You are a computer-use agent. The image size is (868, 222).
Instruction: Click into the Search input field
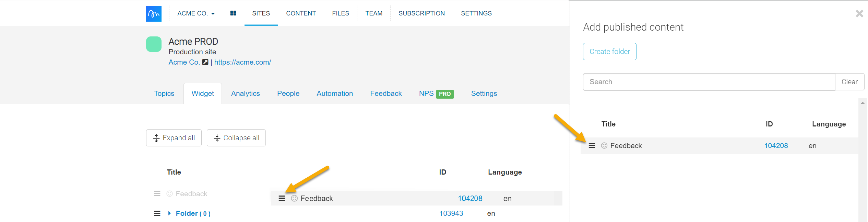coord(709,82)
